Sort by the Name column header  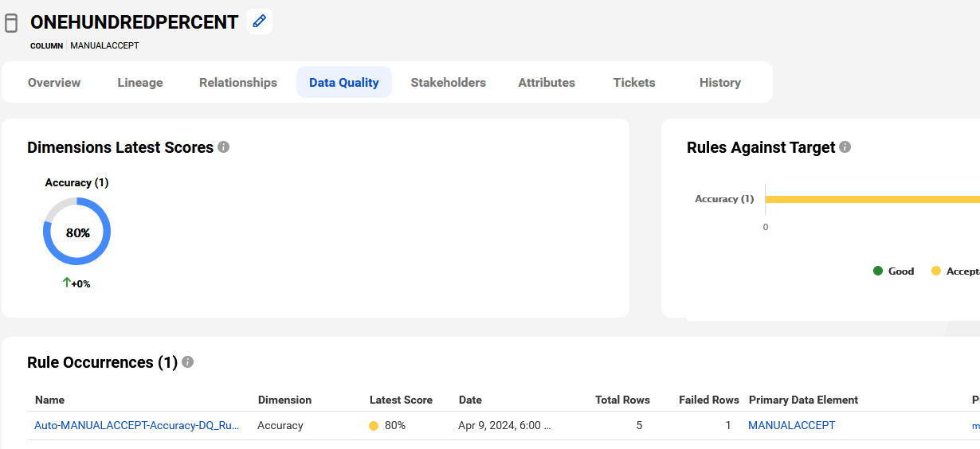(49, 400)
